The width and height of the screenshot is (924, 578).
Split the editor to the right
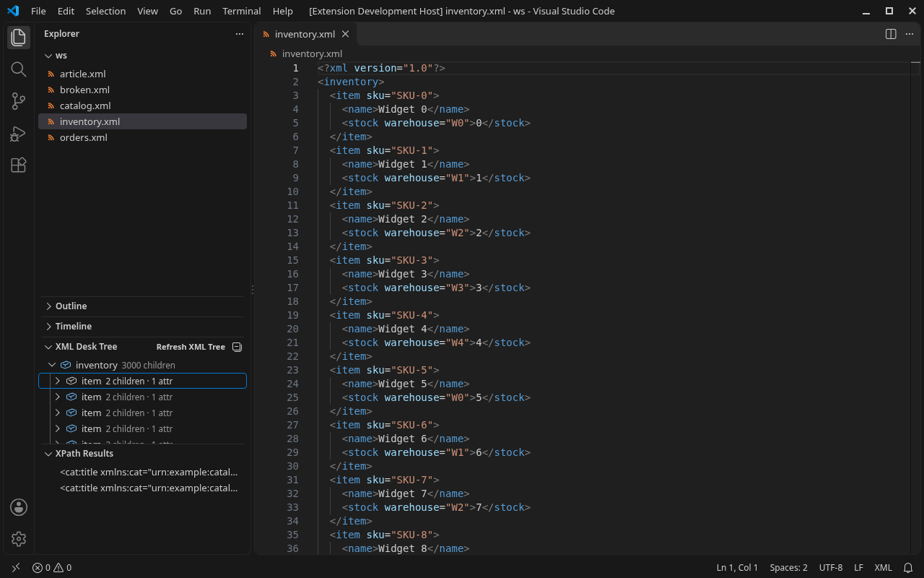[x=891, y=34]
